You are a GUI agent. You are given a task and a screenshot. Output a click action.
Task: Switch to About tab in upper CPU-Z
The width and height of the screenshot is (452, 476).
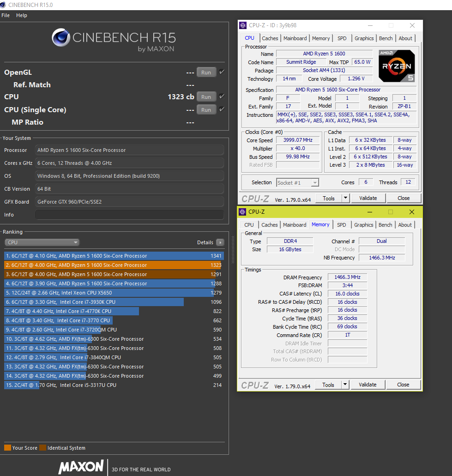(x=405, y=38)
